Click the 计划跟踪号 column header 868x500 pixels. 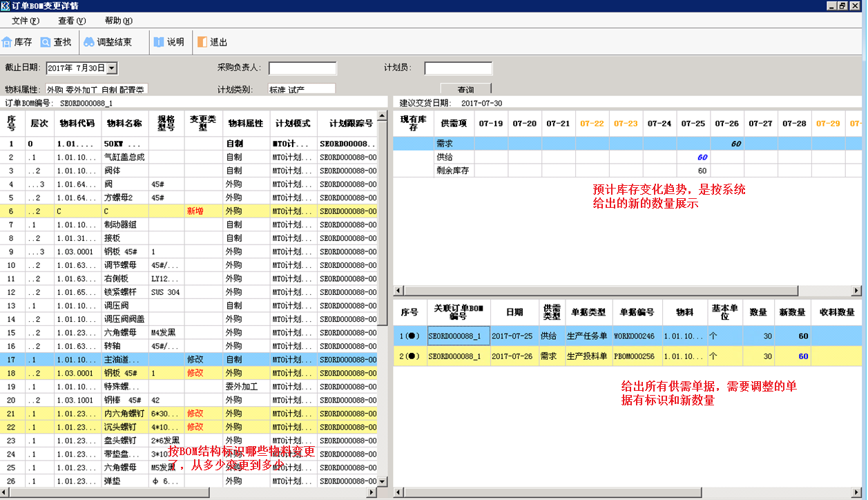click(x=347, y=123)
